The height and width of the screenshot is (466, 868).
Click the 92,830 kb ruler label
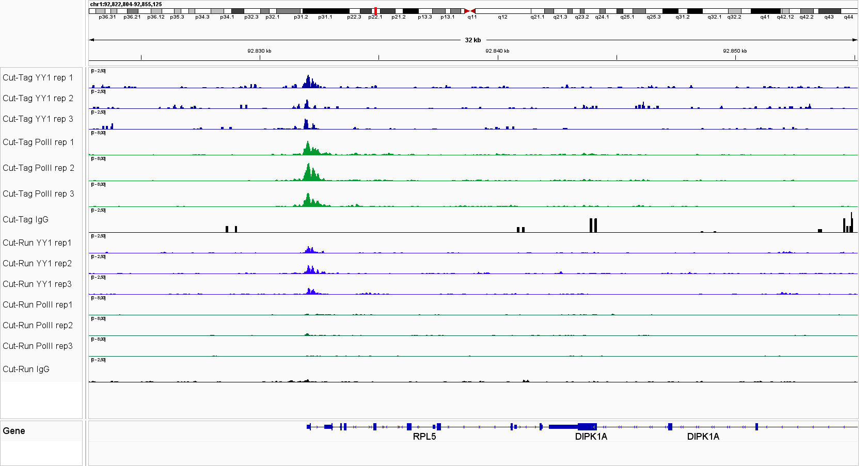pos(259,51)
